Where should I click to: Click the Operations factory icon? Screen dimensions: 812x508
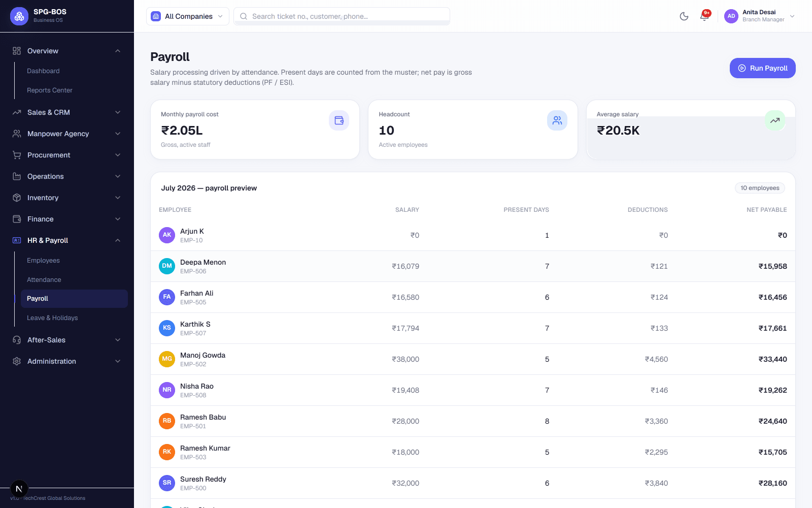[x=17, y=176]
